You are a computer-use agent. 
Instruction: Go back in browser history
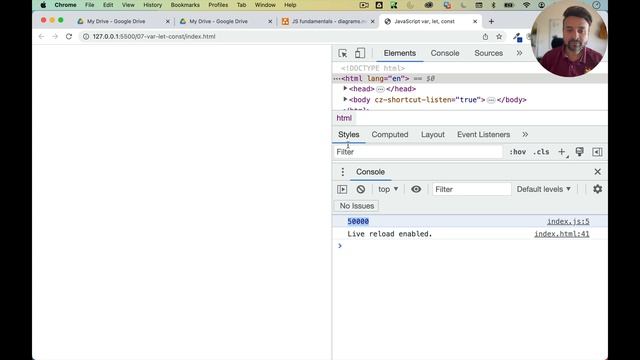[41, 36]
